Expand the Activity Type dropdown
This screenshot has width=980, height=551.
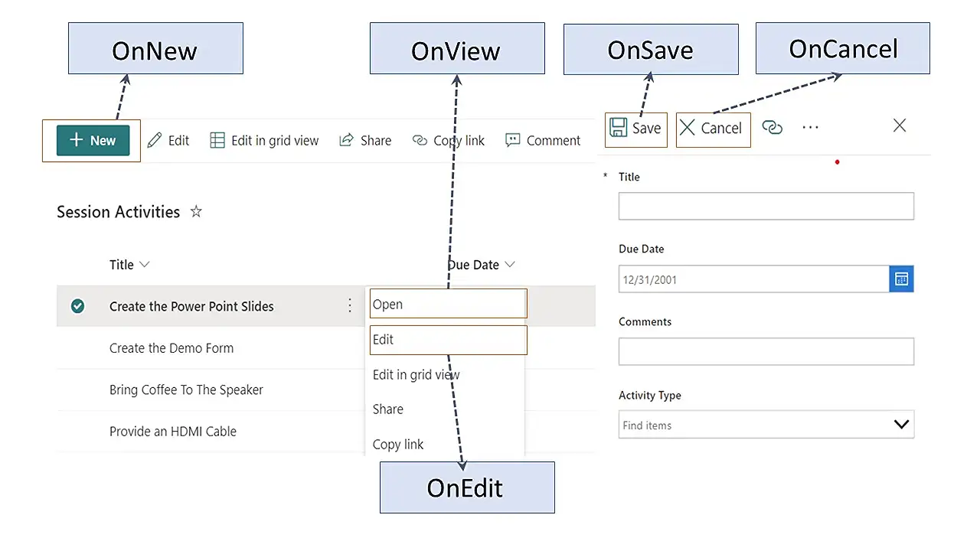[x=900, y=424]
